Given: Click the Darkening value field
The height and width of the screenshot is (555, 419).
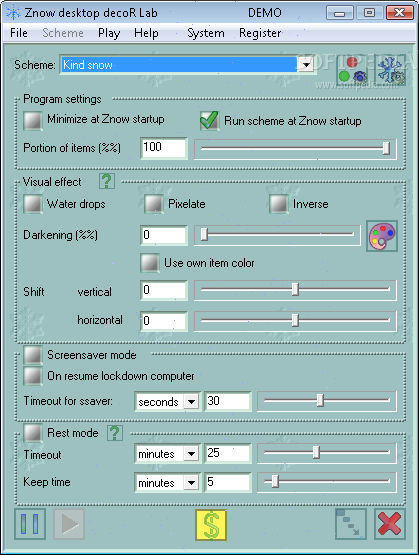Looking at the screenshot, I should [163, 235].
